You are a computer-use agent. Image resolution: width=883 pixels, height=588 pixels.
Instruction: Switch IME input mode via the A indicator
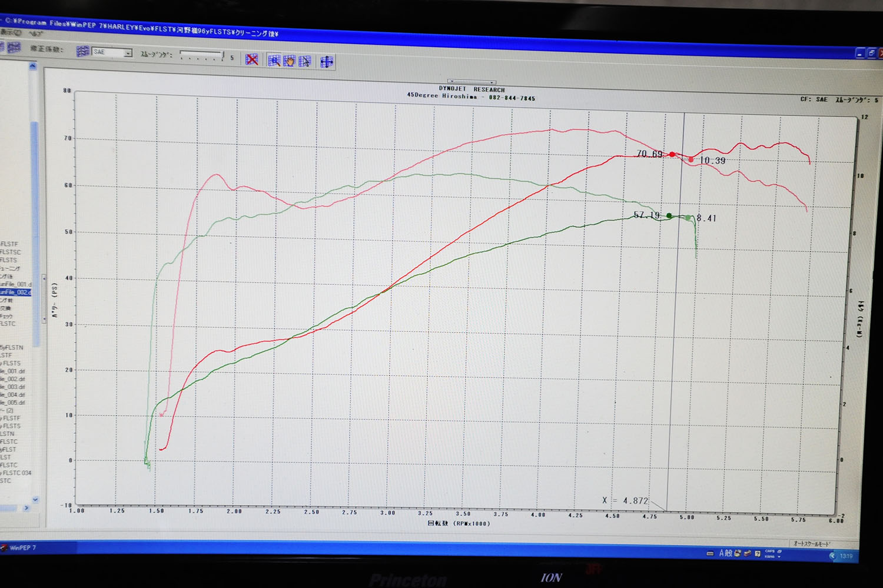click(722, 553)
